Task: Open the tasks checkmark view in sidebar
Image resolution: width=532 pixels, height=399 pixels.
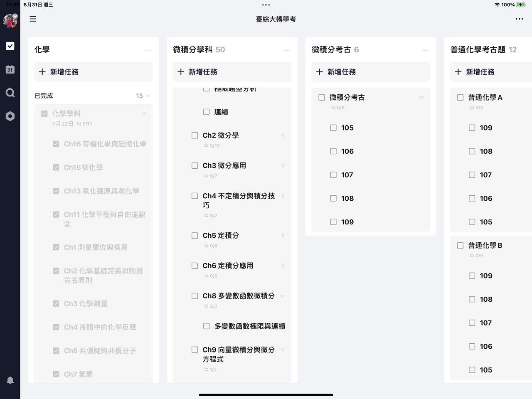Action: (10, 46)
